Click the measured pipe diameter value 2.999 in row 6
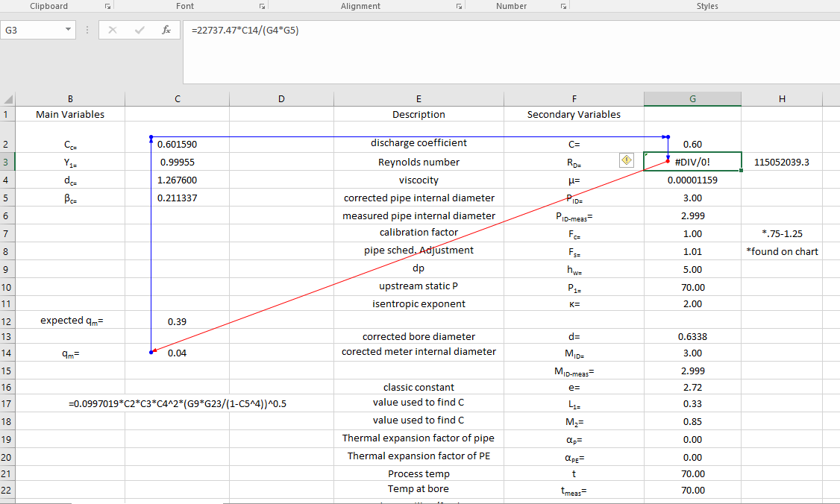 pos(693,216)
